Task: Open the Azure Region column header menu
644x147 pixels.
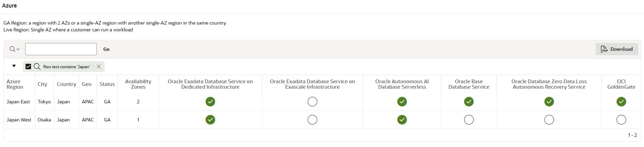Action: 15,84
